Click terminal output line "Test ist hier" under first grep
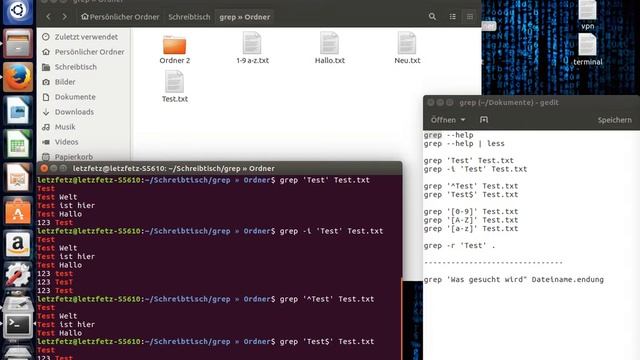 66,205
